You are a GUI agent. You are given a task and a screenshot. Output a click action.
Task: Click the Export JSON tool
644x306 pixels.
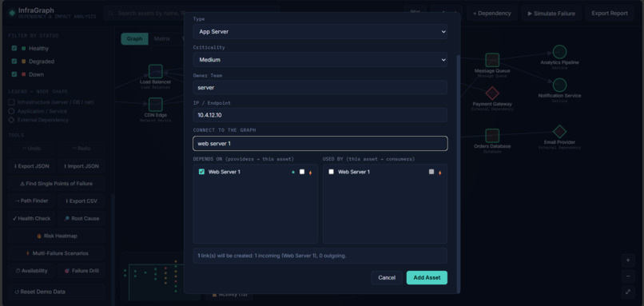pyautogui.click(x=32, y=166)
